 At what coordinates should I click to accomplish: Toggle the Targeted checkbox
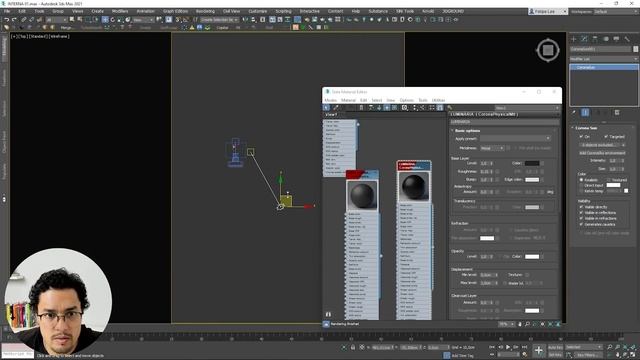pos(606,137)
